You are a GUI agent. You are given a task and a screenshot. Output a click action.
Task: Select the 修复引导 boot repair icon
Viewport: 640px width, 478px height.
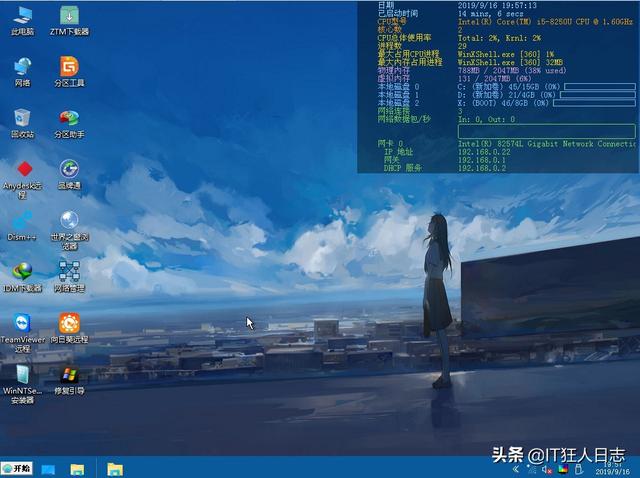[x=69, y=380]
